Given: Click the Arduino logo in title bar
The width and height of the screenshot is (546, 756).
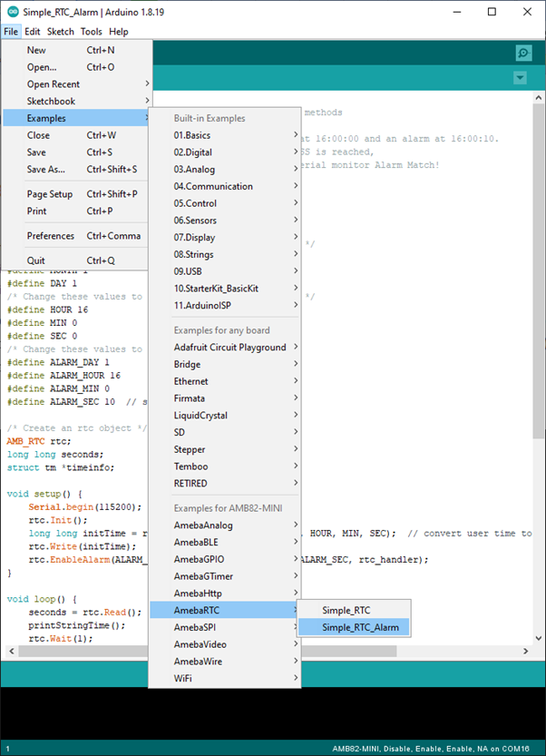Looking at the screenshot, I should [x=11, y=12].
